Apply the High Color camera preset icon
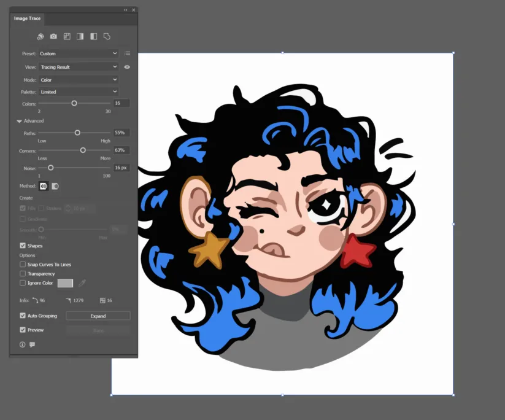This screenshot has width=505, height=420. [53, 36]
